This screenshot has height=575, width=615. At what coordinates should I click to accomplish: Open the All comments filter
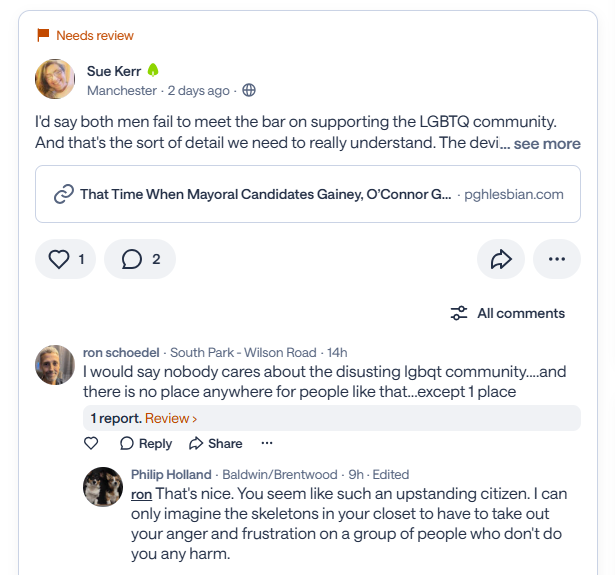point(508,313)
